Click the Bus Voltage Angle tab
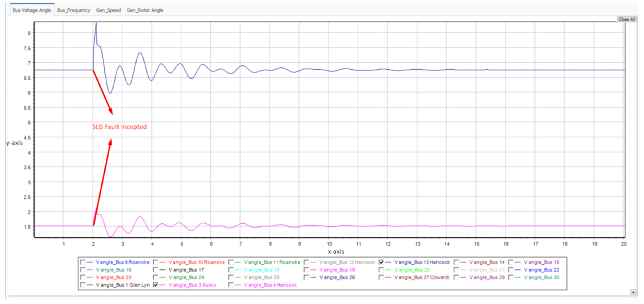 click(32, 10)
